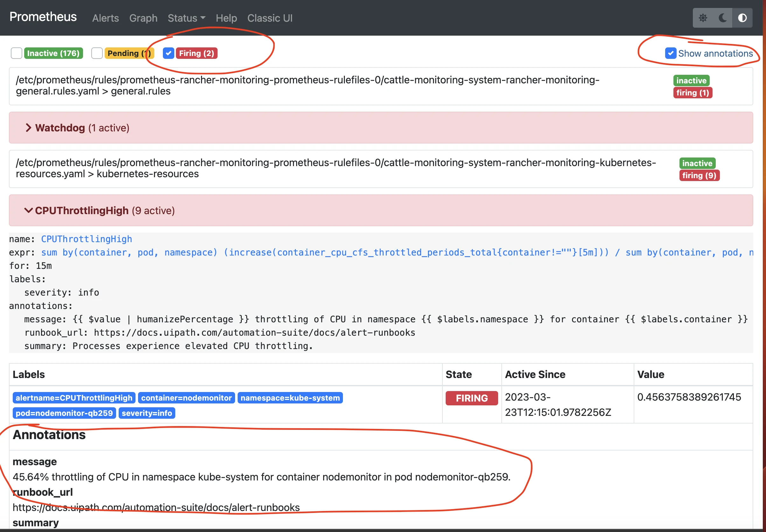Open the Status dropdown menu
This screenshot has height=532, width=766.
click(x=186, y=18)
